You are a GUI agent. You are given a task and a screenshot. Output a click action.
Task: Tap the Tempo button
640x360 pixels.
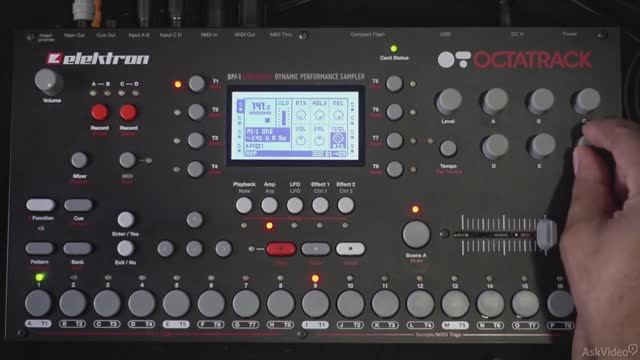pyautogui.click(x=448, y=149)
